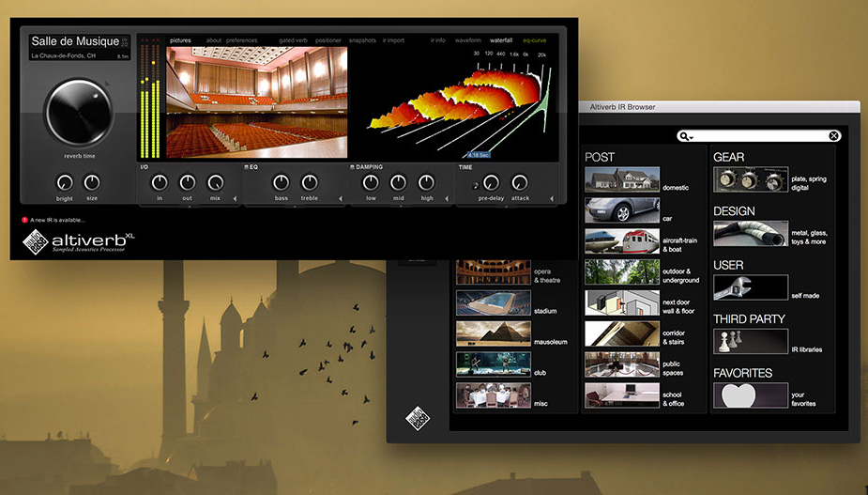Expand the TIME section arrow
This screenshot has height=495, width=868.
tap(552, 198)
